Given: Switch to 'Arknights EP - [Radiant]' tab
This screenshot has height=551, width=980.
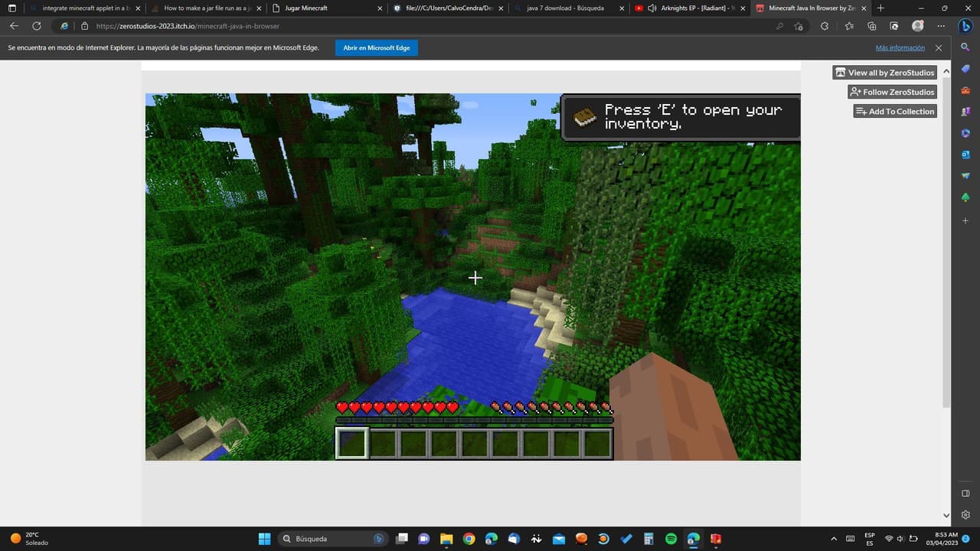Looking at the screenshot, I should click(689, 8).
